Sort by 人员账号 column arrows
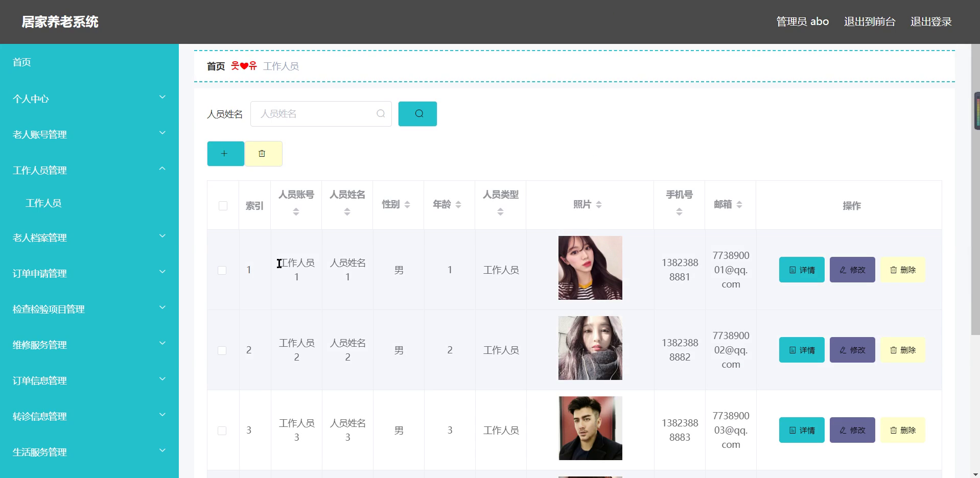Screen dimensions: 980x478 pyautogui.click(x=296, y=211)
